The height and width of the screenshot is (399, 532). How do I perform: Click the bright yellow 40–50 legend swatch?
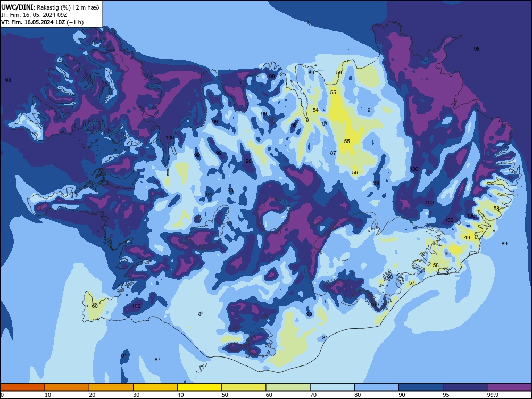click(x=199, y=387)
